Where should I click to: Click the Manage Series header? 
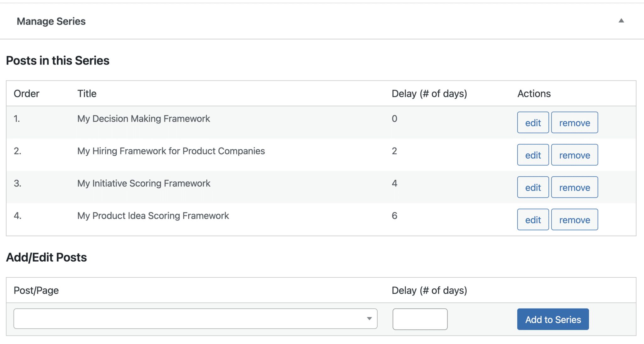click(x=51, y=21)
